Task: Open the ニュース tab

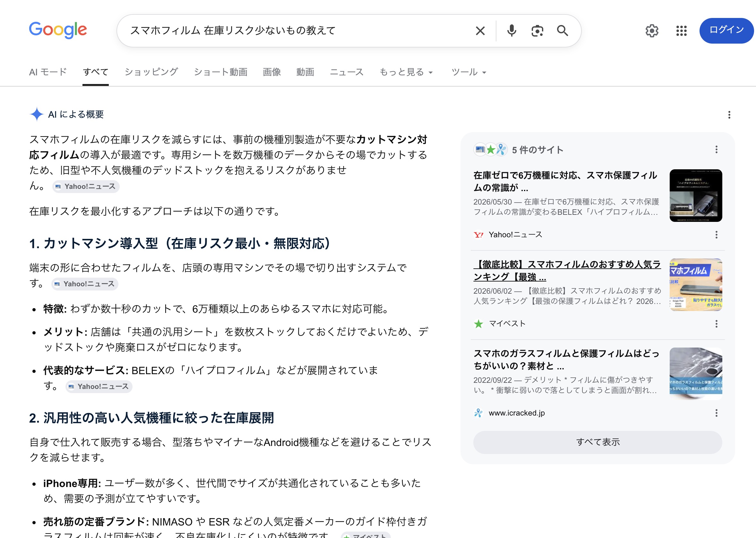Action: (347, 72)
